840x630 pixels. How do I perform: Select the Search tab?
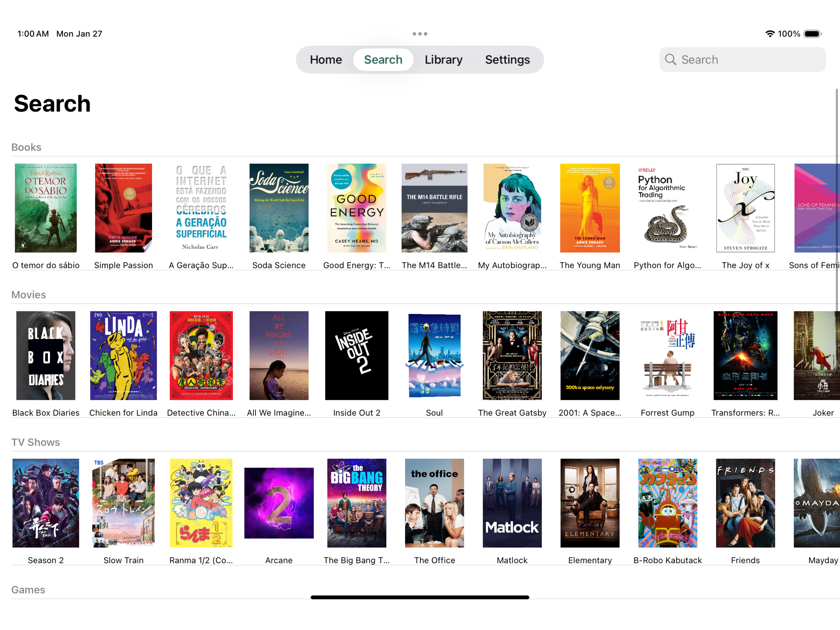pyautogui.click(x=383, y=60)
